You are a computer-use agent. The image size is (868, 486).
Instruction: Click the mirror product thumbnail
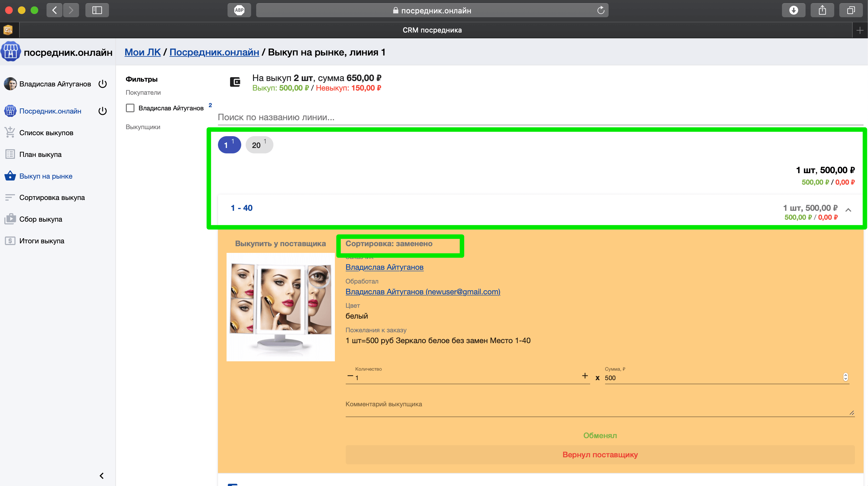pyautogui.click(x=280, y=307)
